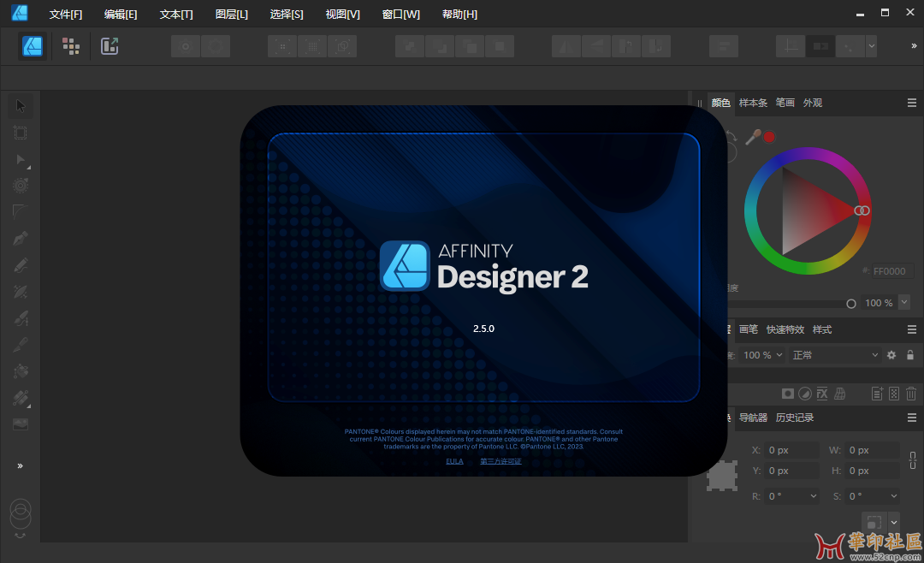Toggle the stroke/fill color selector circles
Image resolution: width=924 pixels, height=563 pixels.
(x=21, y=514)
